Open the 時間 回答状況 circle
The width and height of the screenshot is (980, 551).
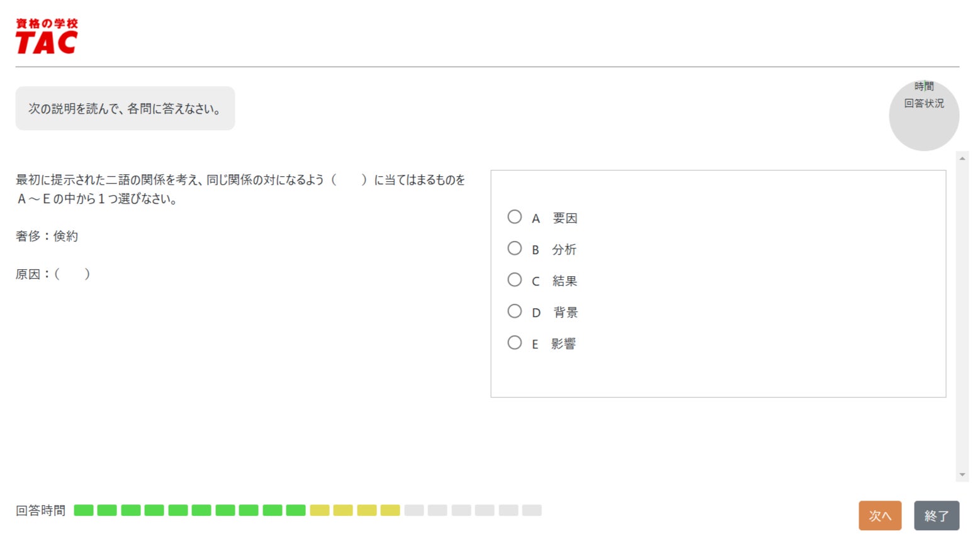click(923, 115)
